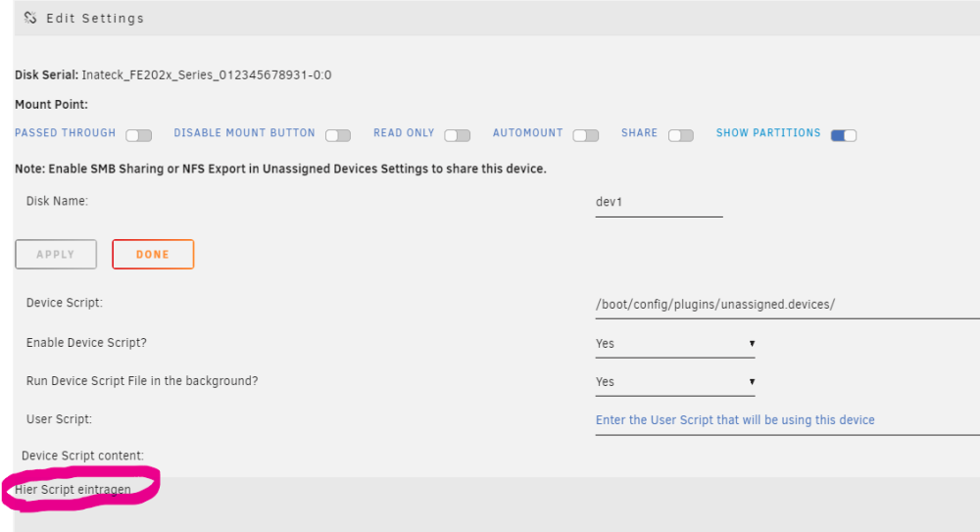
Task: Click the Edit Settings header title
Action: [95, 19]
